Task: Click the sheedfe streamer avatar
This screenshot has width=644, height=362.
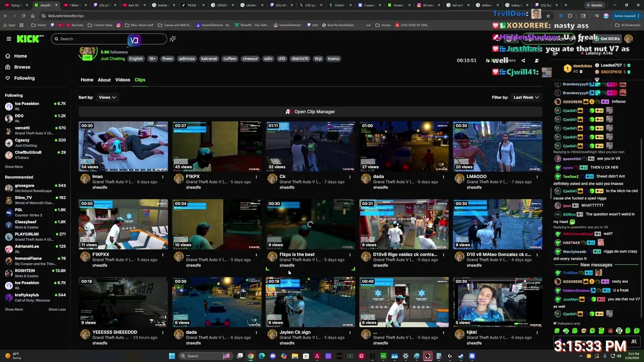Action: point(88,53)
